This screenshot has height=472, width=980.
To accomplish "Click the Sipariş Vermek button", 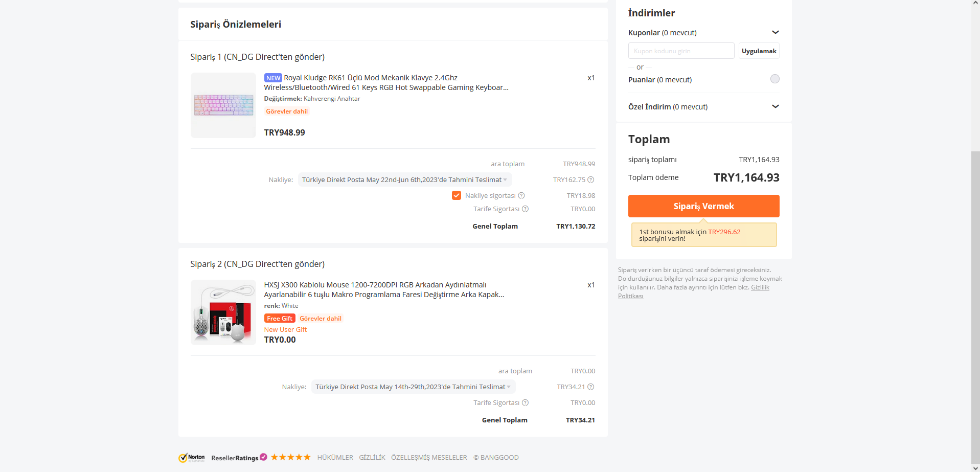I will point(704,206).
